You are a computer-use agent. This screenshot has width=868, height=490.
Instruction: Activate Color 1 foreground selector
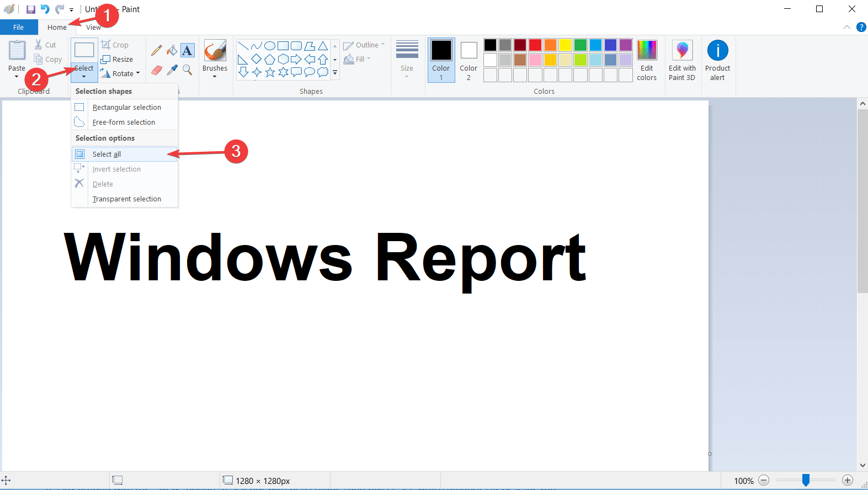[441, 61]
